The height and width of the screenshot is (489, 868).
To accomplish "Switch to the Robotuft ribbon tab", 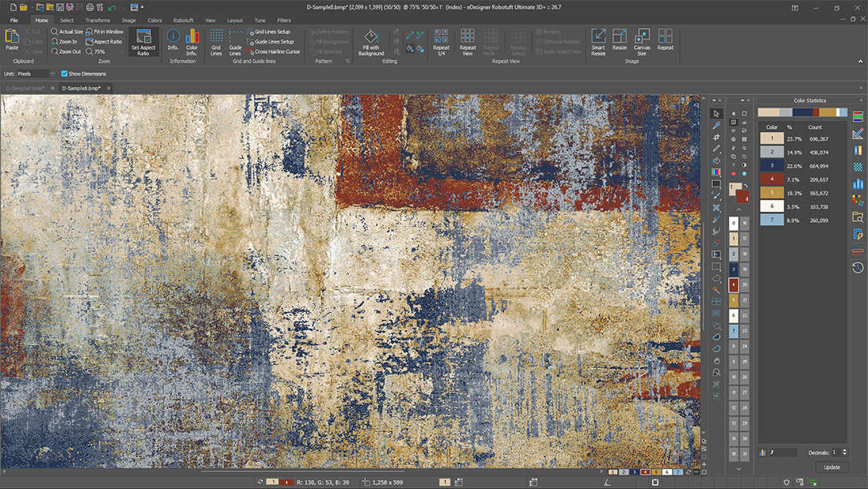I will (183, 20).
